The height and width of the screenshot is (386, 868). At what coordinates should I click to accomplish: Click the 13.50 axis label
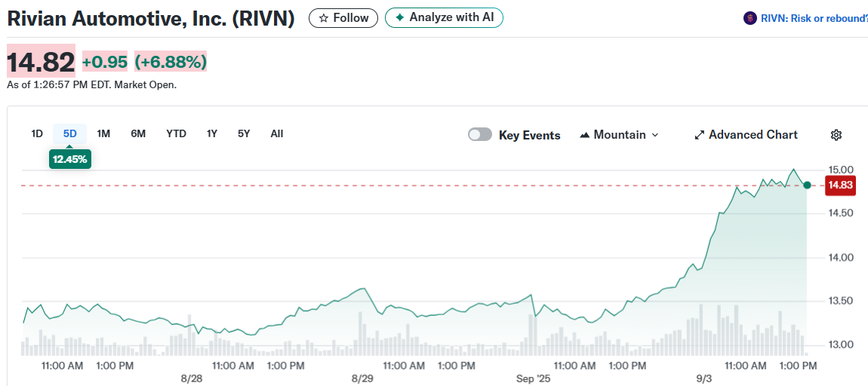click(840, 301)
